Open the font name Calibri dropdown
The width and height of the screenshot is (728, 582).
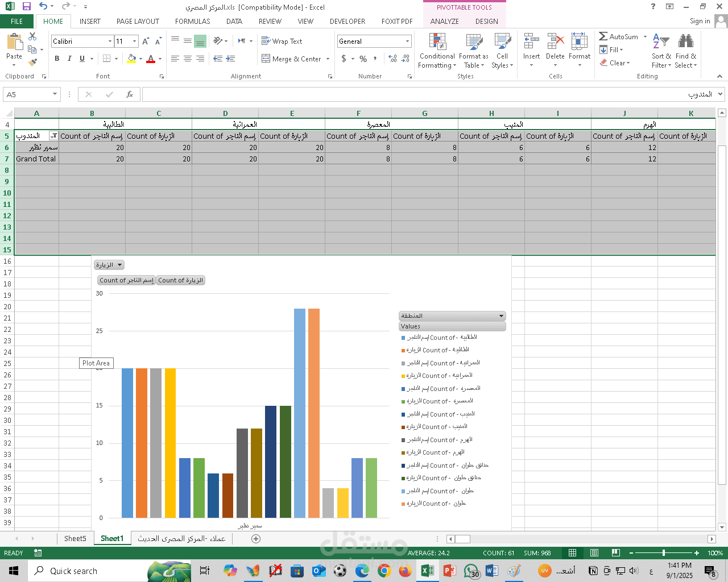(110, 41)
